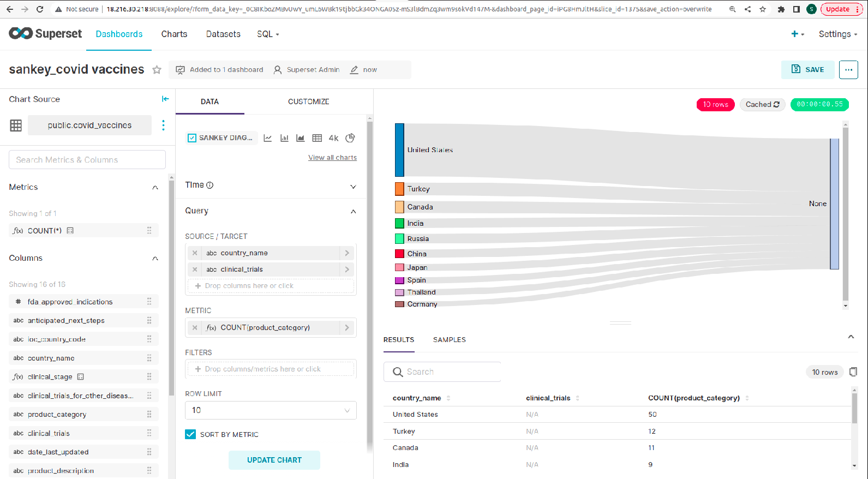Open the Row Limit dropdown

(271, 410)
